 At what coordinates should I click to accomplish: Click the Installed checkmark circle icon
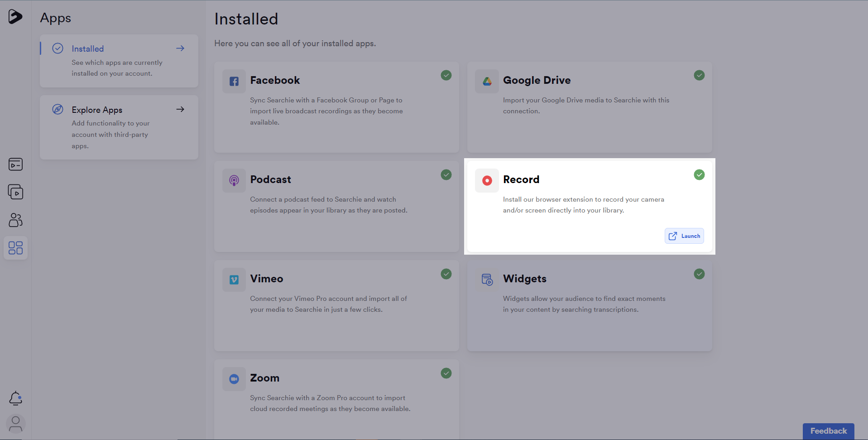[x=58, y=48]
